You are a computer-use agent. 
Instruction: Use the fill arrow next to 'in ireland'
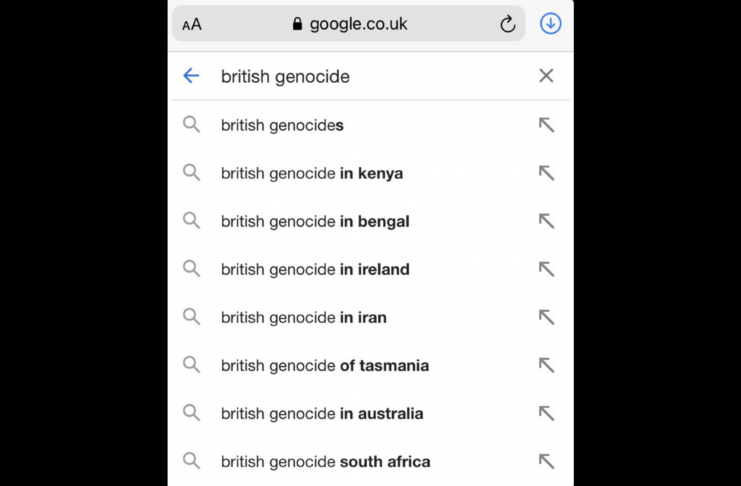(546, 269)
